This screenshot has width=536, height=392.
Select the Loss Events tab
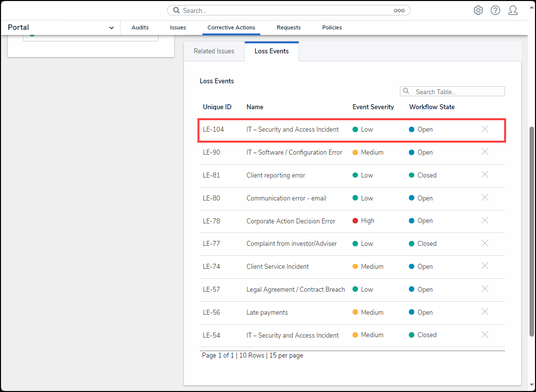(x=271, y=51)
